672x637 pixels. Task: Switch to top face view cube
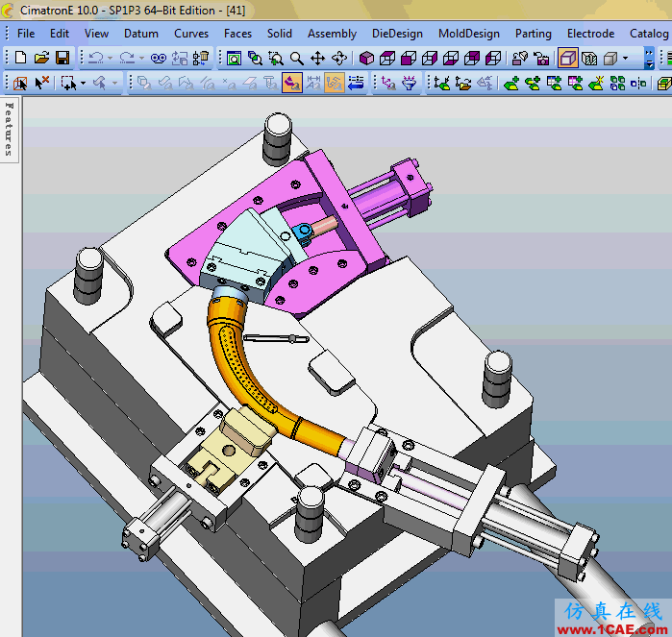coord(387,58)
